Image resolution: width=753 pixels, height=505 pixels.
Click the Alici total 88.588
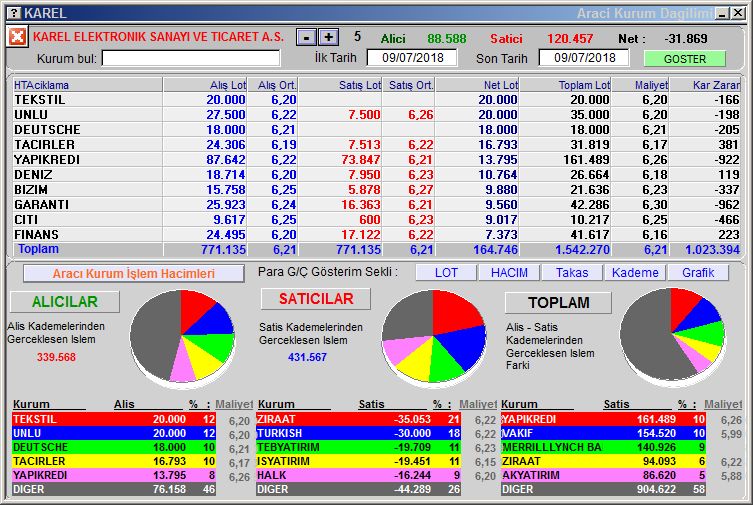pyautogui.click(x=447, y=38)
